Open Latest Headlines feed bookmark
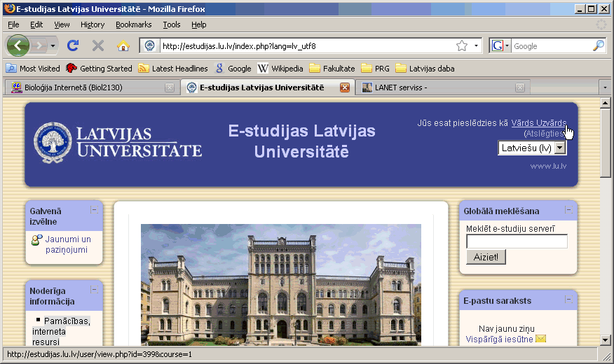This screenshot has width=614, height=364. [x=173, y=69]
